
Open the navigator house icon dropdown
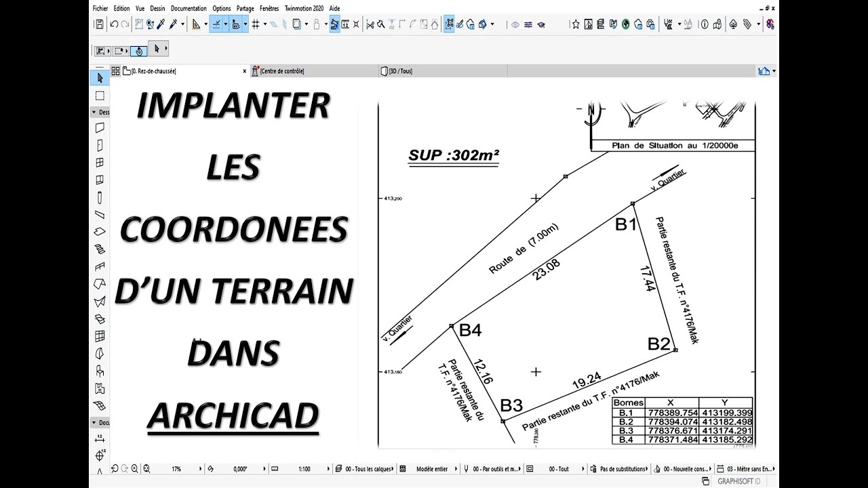[774, 71]
